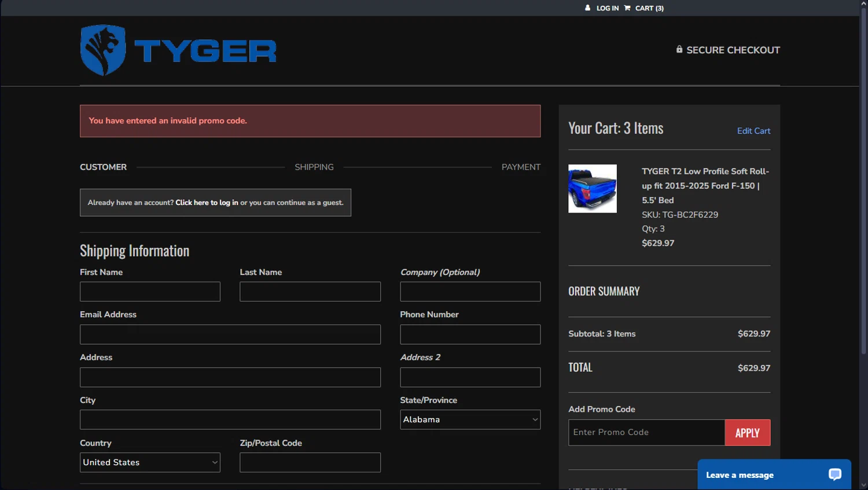Apply the promo code with APPLY button

coord(747,433)
